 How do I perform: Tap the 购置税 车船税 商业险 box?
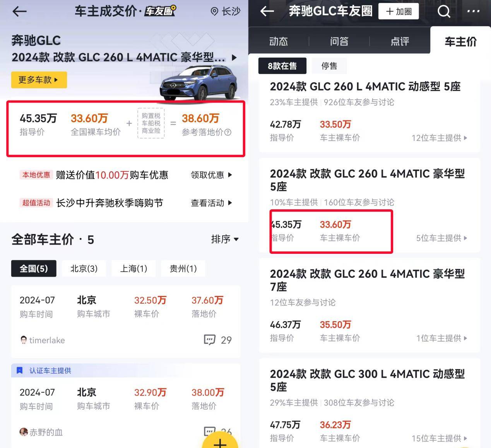click(x=151, y=123)
